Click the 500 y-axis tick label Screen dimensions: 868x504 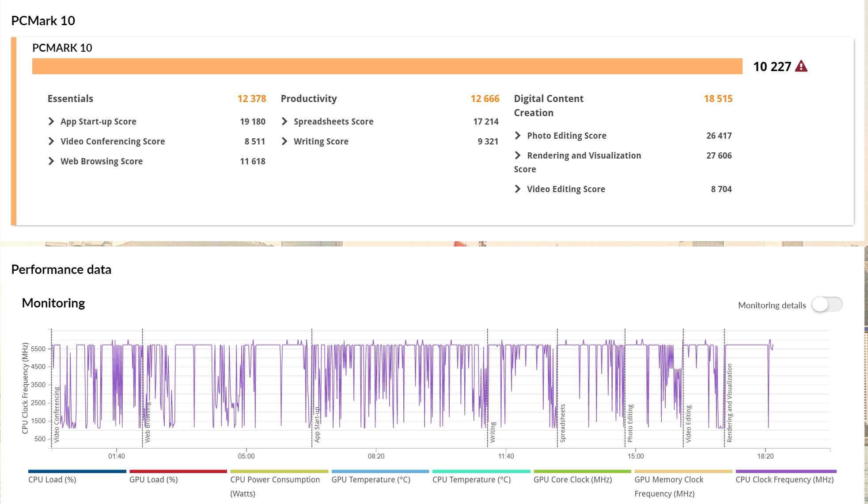tap(40, 439)
